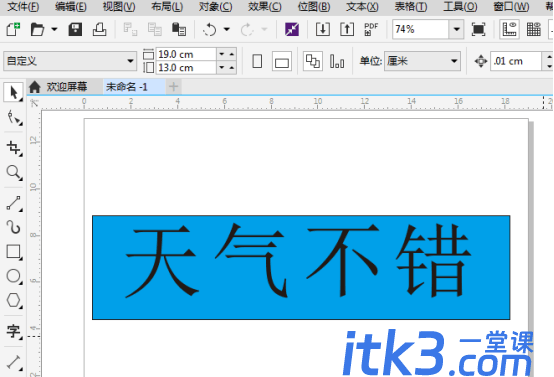Print the document

[x=99, y=29]
